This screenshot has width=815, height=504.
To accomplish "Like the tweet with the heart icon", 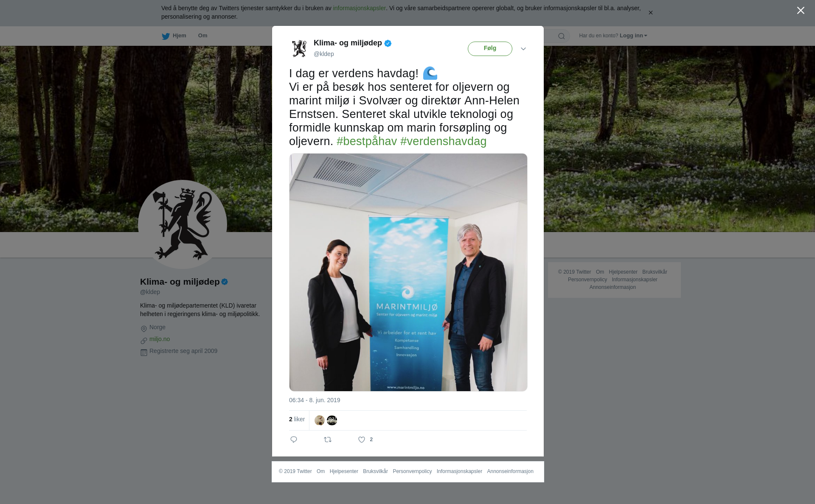I will click(x=362, y=440).
